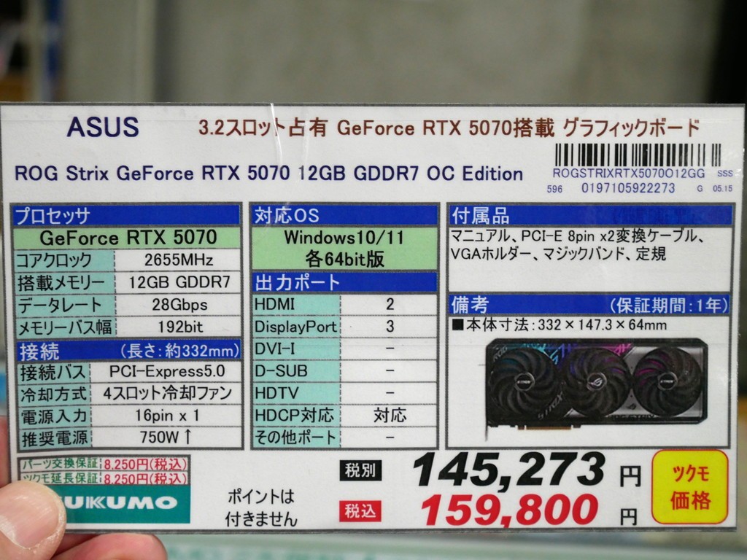
Task: Click the DisplayPort count value 3
Action: 390,326
